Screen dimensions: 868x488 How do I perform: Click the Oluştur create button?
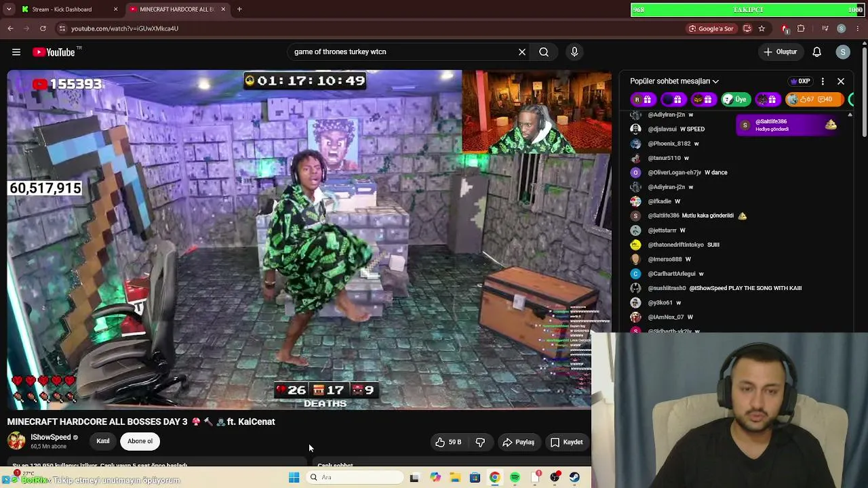(x=780, y=52)
